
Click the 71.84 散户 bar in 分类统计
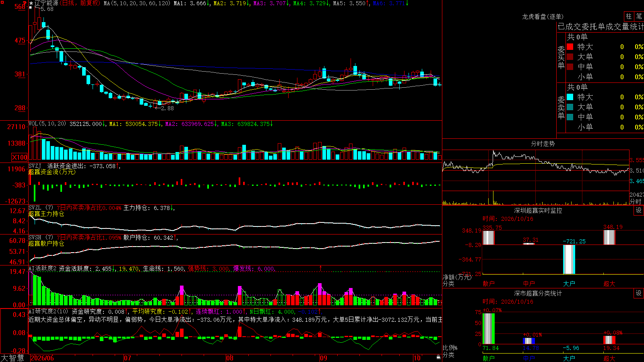489,328
